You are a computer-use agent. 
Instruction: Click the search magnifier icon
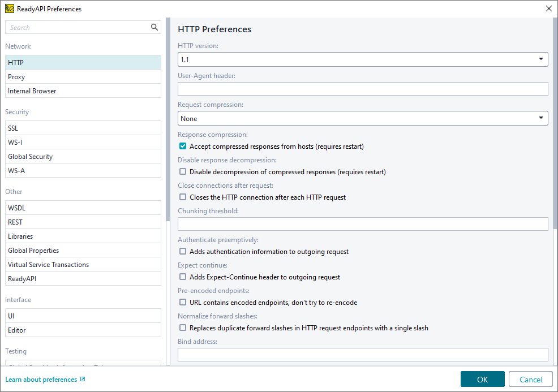tap(154, 27)
